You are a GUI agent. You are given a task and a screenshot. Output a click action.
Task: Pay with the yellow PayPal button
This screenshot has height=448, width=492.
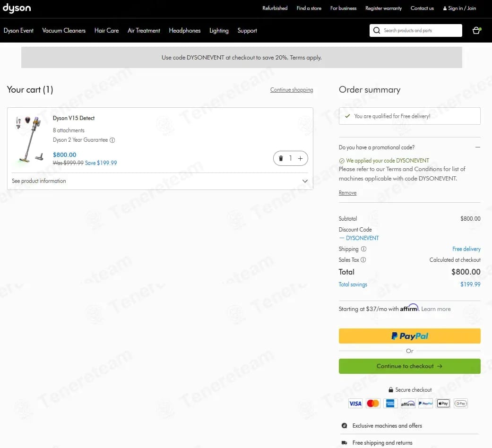pos(409,336)
